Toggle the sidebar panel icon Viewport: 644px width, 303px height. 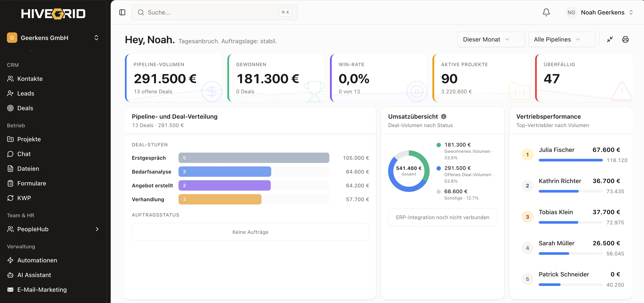(x=122, y=12)
